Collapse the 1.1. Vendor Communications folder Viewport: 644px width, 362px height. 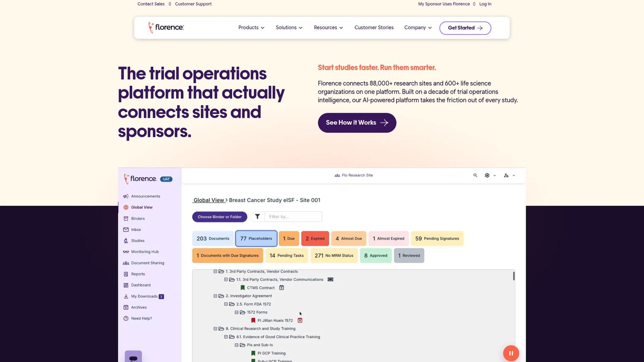(x=226, y=279)
